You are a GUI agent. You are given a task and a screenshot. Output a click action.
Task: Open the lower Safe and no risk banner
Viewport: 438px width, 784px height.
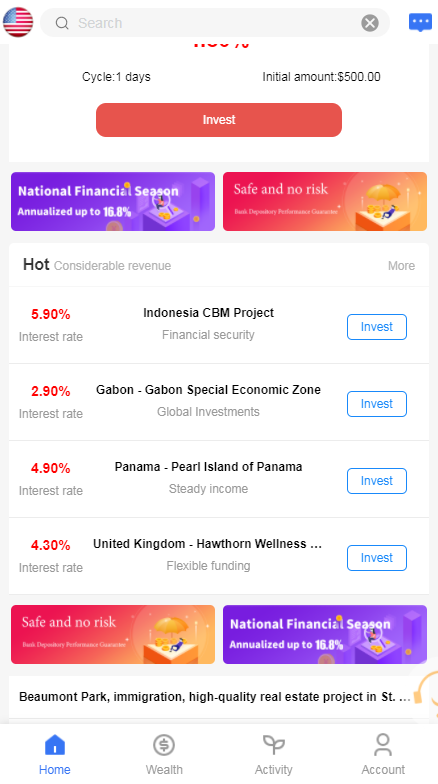click(113, 634)
